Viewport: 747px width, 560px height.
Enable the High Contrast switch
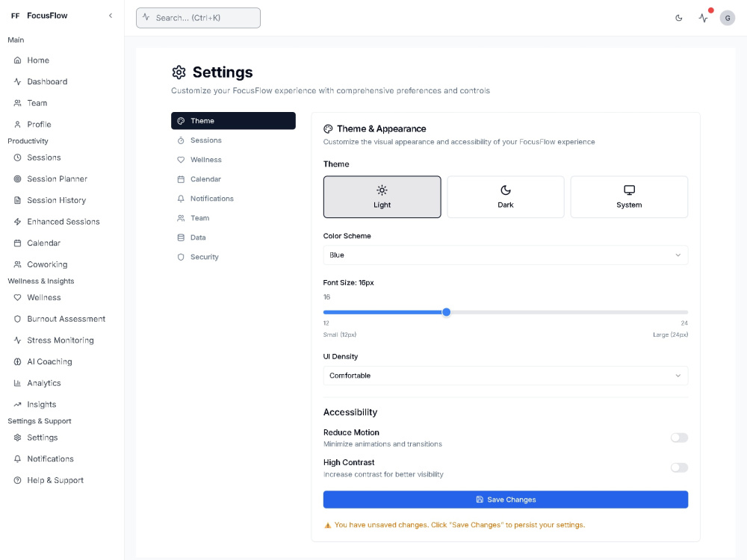(x=679, y=467)
